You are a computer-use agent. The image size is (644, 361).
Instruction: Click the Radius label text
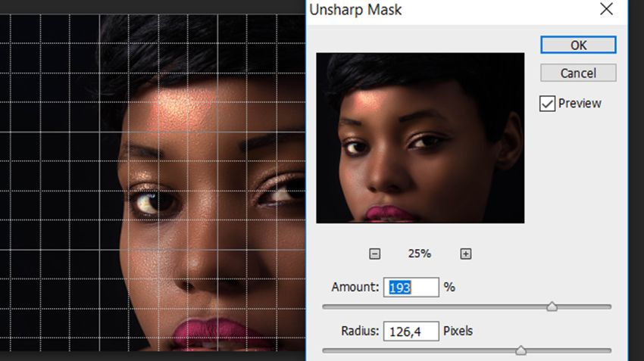pos(359,331)
